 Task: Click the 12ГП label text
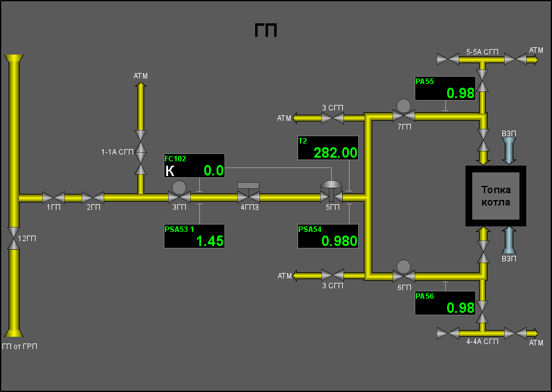point(27,239)
